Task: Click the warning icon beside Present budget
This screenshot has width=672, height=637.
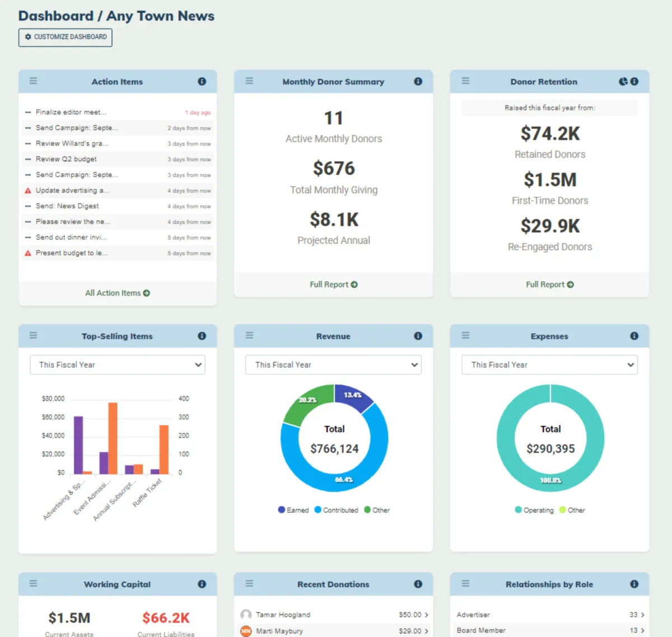Action: pyautogui.click(x=28, y=254)
